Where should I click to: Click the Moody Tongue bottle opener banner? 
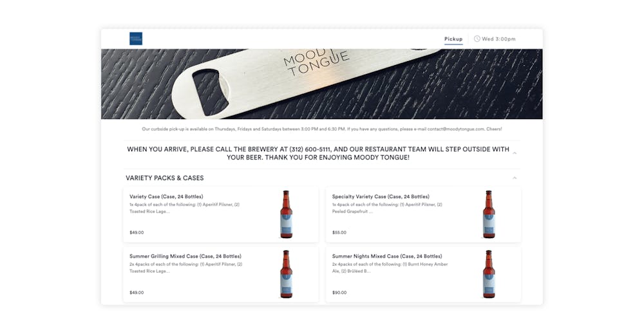click(x=321, y=84)
